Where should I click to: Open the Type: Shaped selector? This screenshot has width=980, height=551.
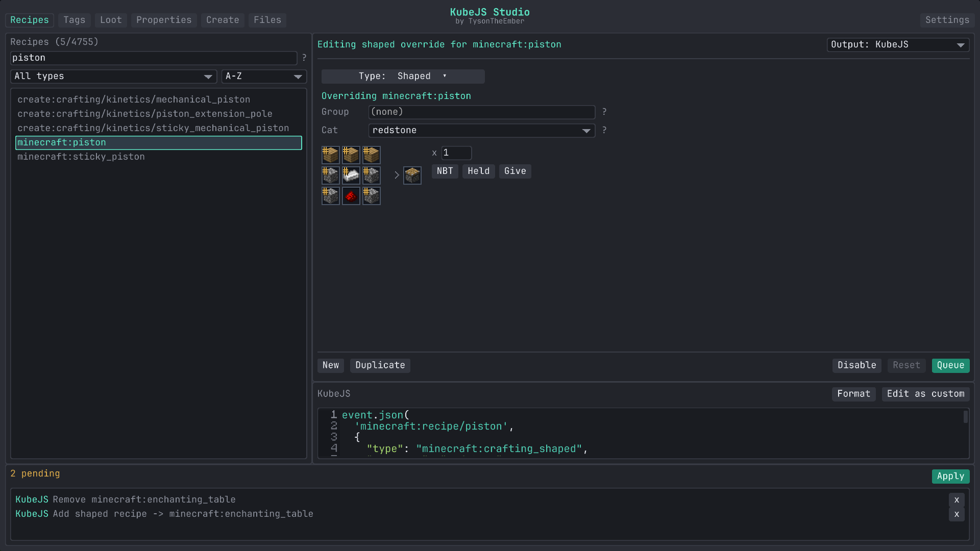pyautogui.click(x=403, y=77)
